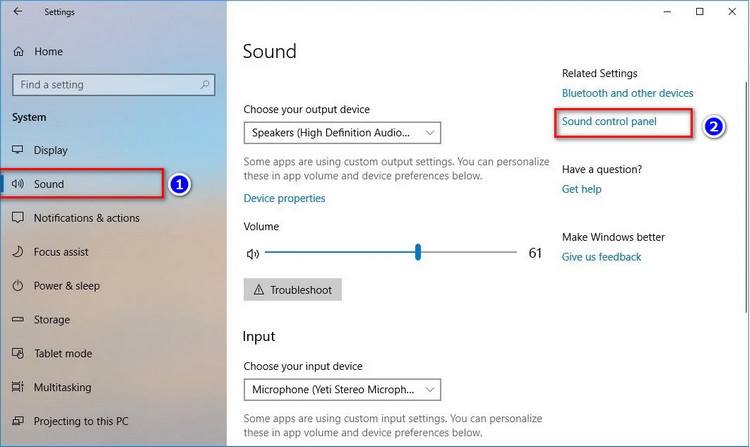The image size is (750, 447).
Task: Open Tablet mode settings
Action: [x=63, y=354]
